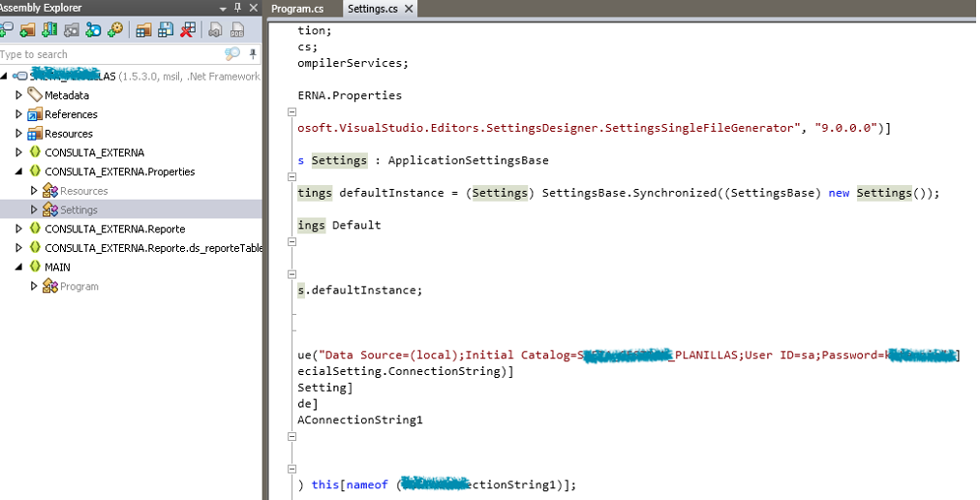Toggle the Assembly Explorer auto-hide pin
Screen dimensions: 980x500
(x=238, y=9)
